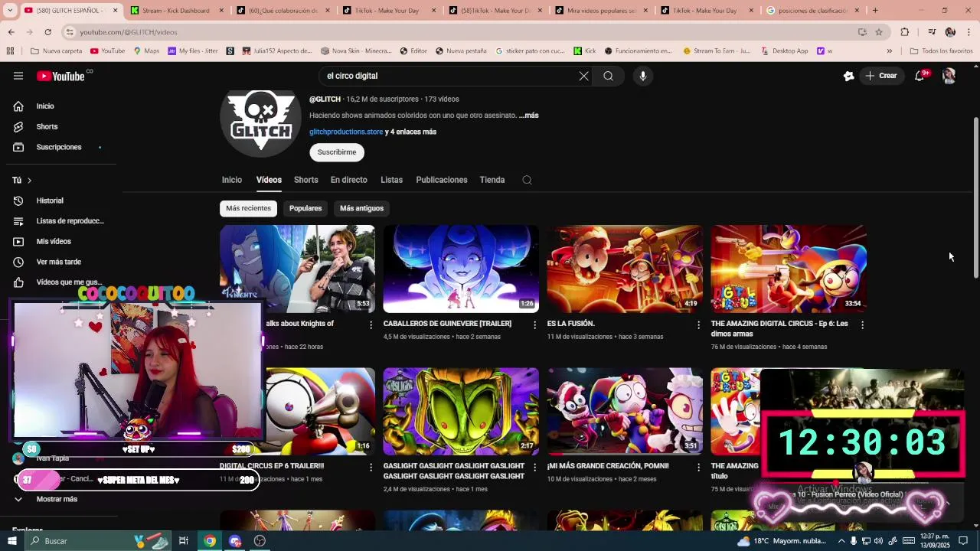The height and width of the screenshot is (551, 980).
Task: Open options for MI MÁS GRANDE CREACIÓN video
Action: (698, 467)
